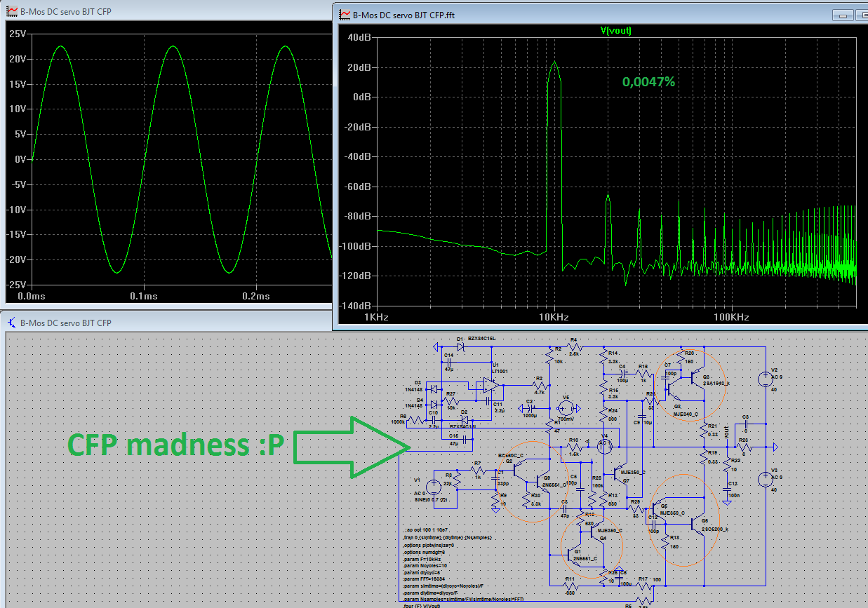Minimize the FFT plot window
Viewport: 868px width, 608px height.
[x=842, y=14]
